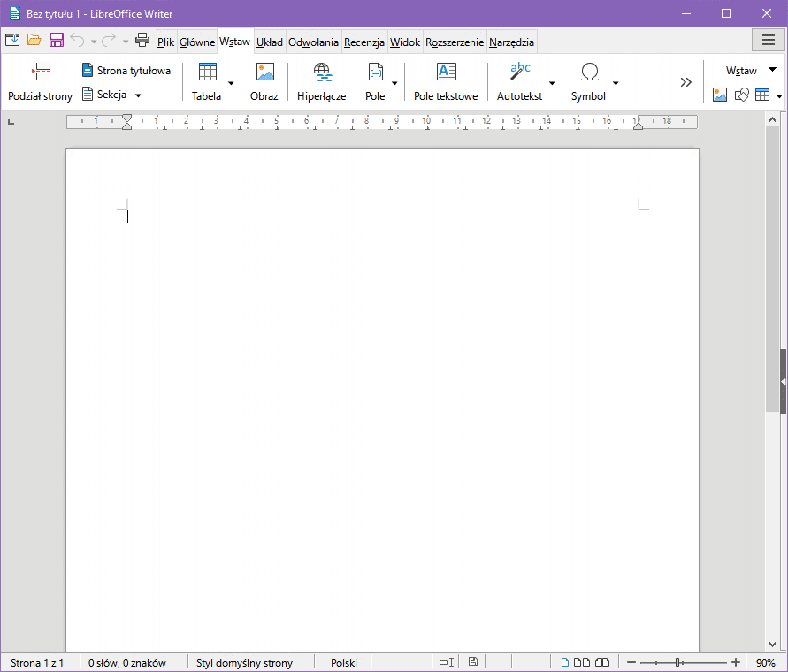Image resolution: width=788 pixels, height=672 pixels.
Task: Expand the Tabela dropdown arrow
Action: point(232,83)
